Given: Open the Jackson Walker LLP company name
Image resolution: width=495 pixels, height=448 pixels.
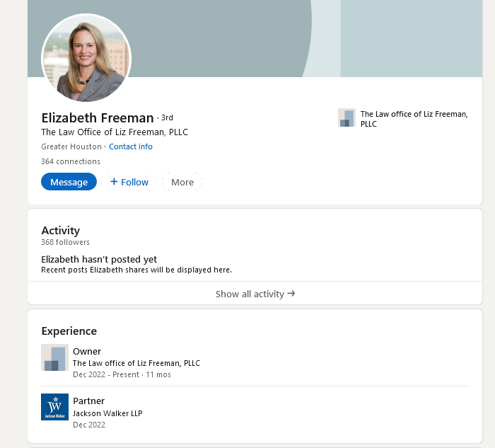Looking at the screenshot, I should point(107,413).
